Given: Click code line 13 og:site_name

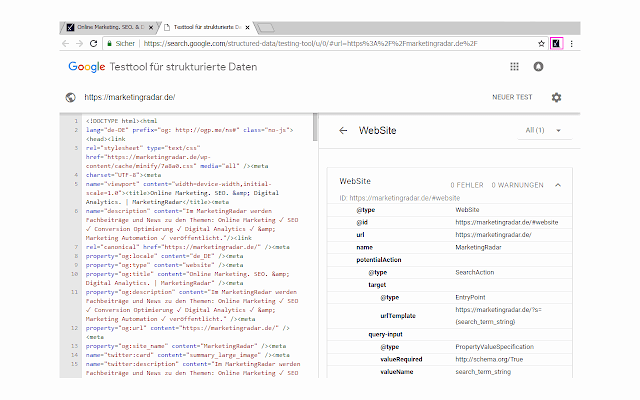Looking at the screenshot, I should 186,346.
